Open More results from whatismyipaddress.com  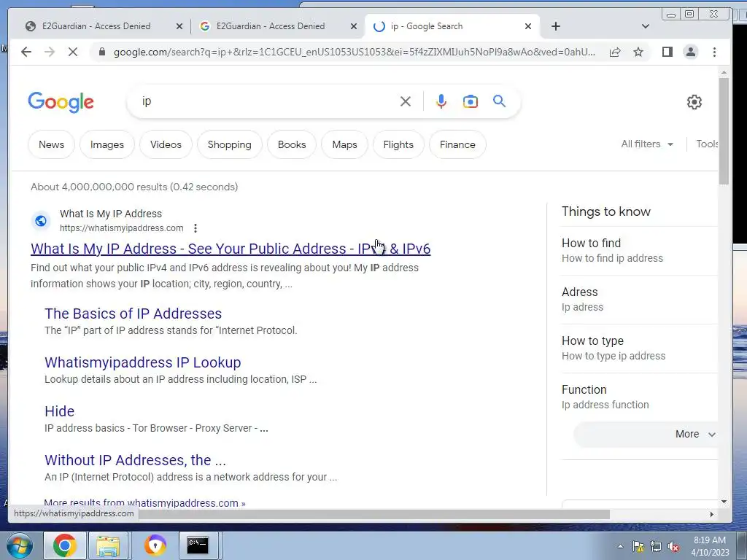(145, 503)
